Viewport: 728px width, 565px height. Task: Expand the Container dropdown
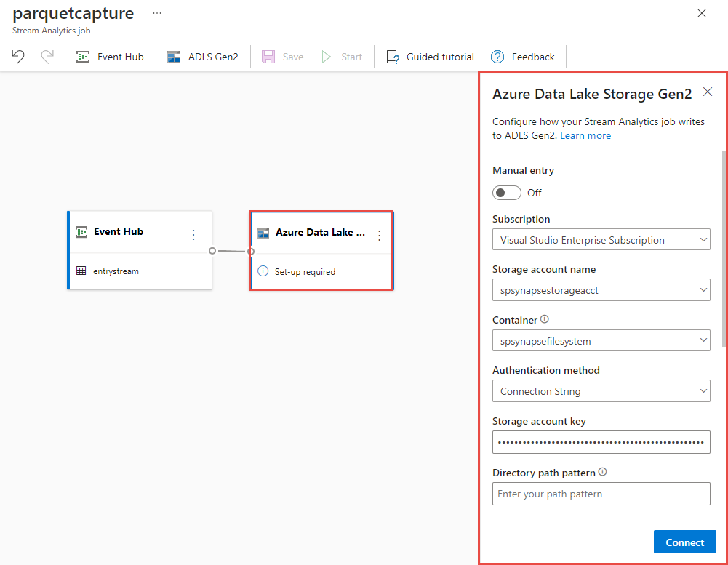pos(601,340)
